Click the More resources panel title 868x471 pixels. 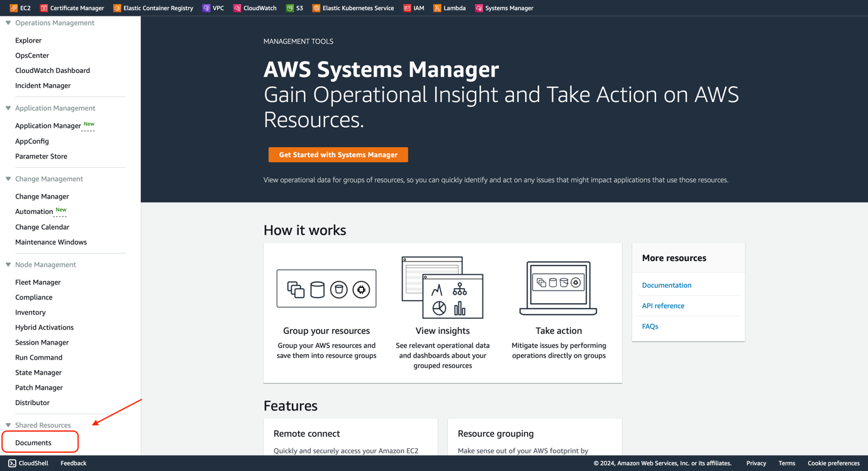(x=674, y=258)
